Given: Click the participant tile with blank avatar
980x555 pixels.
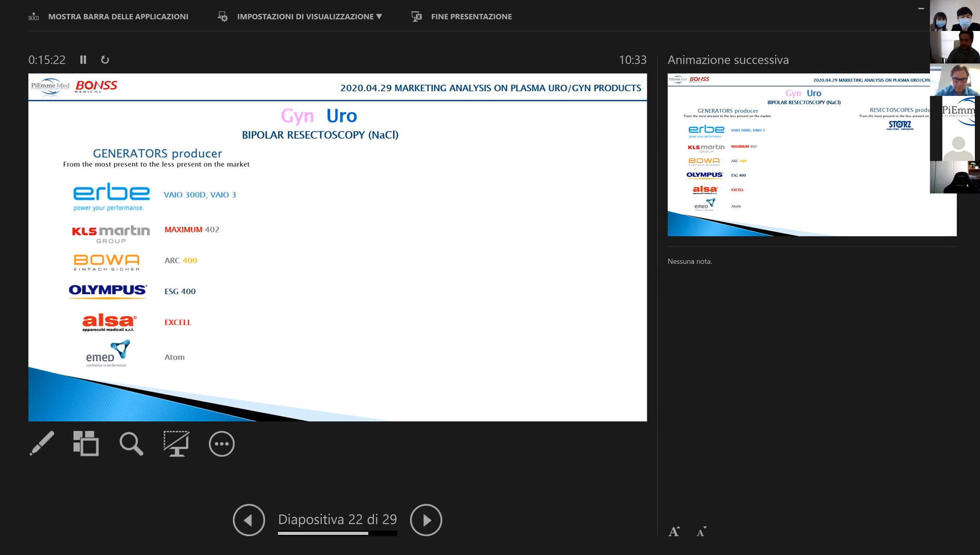Looking at the screenshot, I should (957, 145).
